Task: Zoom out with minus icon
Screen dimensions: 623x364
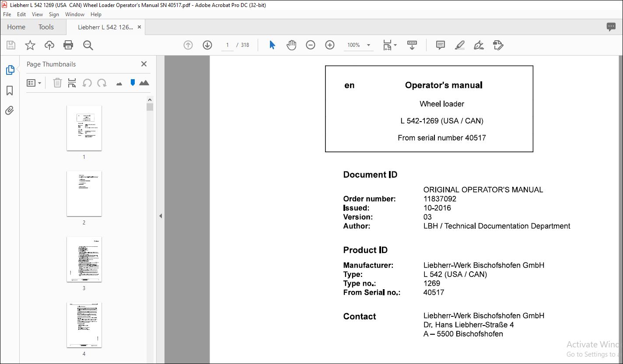Action: [311, 45]
